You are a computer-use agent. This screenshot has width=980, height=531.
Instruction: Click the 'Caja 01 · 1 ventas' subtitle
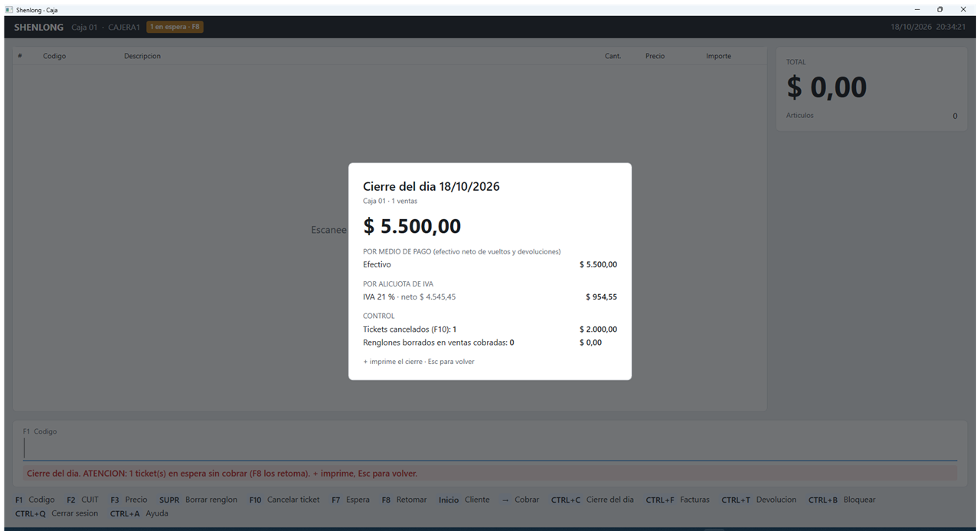(x=390, y=202)
